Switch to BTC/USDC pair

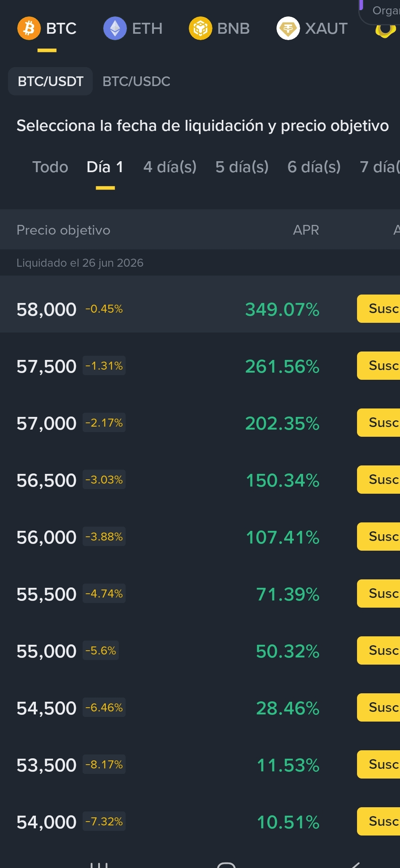[136, 81]
